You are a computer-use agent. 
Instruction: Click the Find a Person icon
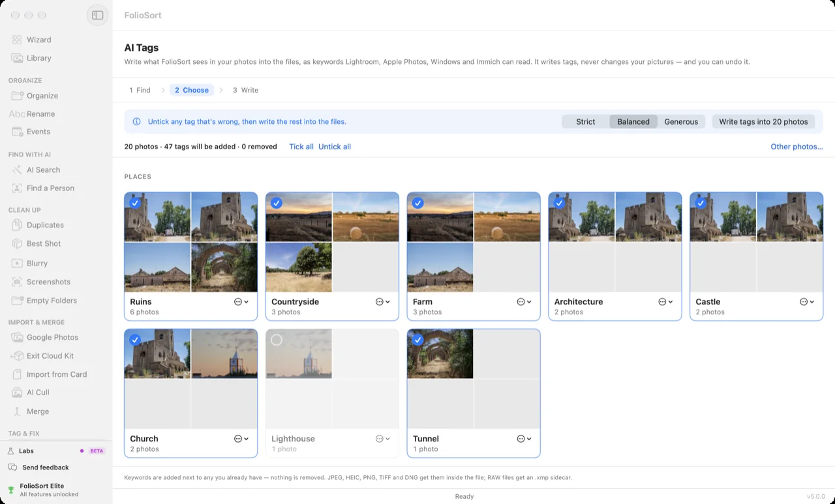[17, 188]
